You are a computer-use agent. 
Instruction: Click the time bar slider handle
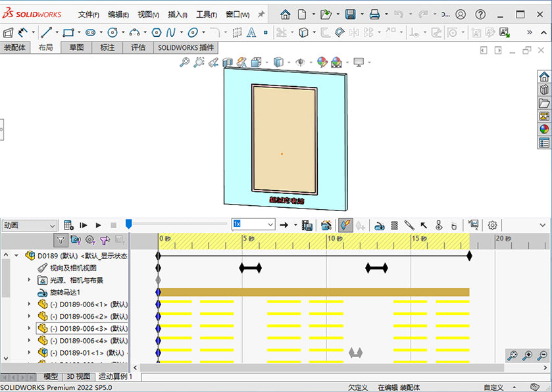click(129, 224)
